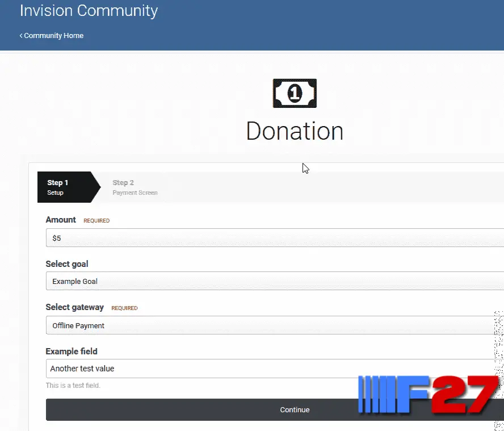Go back to Community Home
Viewport: 504px width, 431px height.
[x=52, y=36]
